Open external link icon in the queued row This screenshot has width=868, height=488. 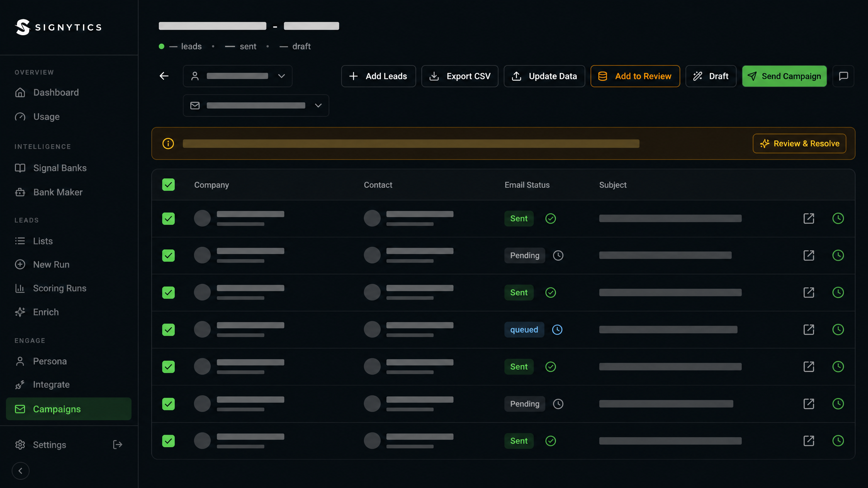coord(809,330)
